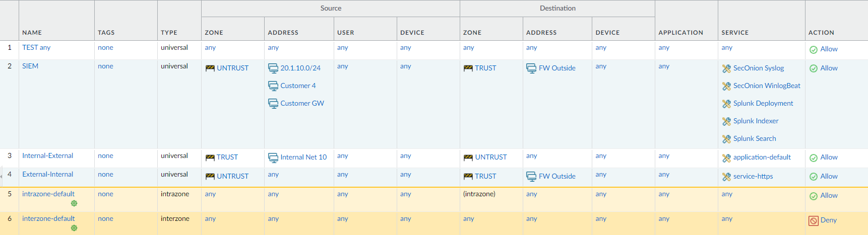The width and height of the screenshot is (868, 235).
Task: Click the red Deny icon in rule 6
Action: tap(814, 220)
